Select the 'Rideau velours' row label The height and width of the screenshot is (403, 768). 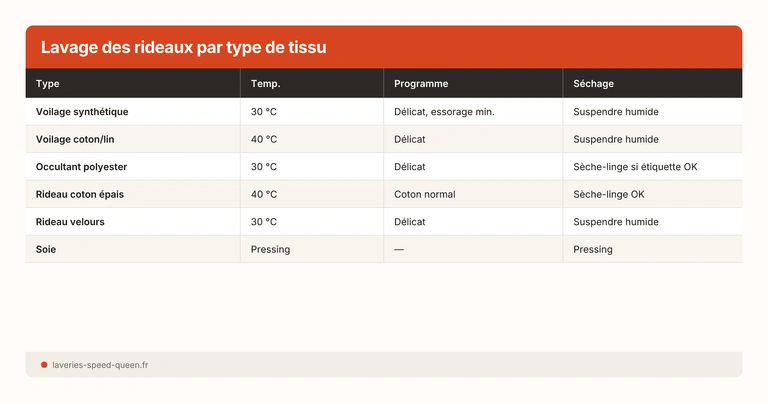[x=70, y=221]
